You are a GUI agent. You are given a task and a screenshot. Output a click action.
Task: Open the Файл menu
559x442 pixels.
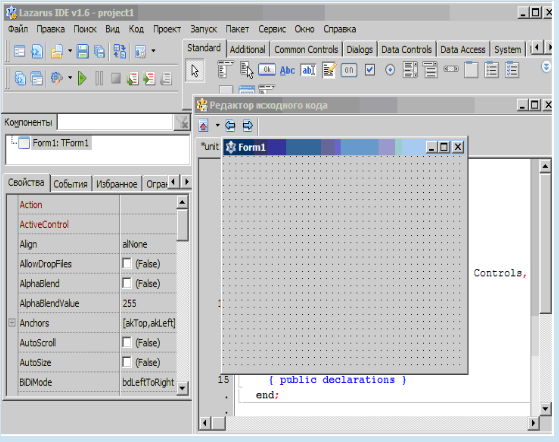click(18, 29)
